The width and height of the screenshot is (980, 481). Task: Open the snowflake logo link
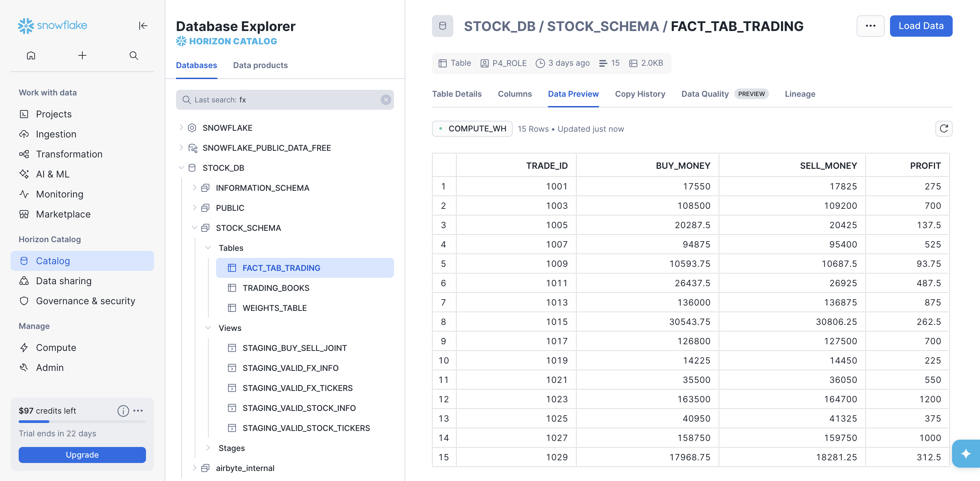[53, 25]
